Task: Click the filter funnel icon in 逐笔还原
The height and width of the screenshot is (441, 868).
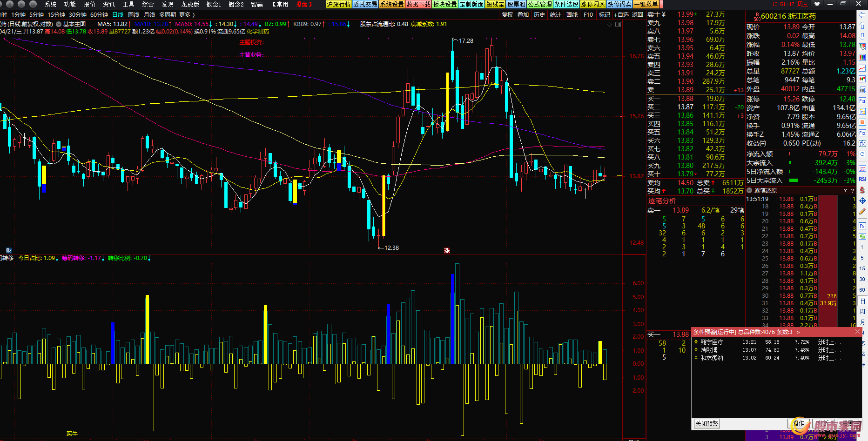Action: [846, 191]
